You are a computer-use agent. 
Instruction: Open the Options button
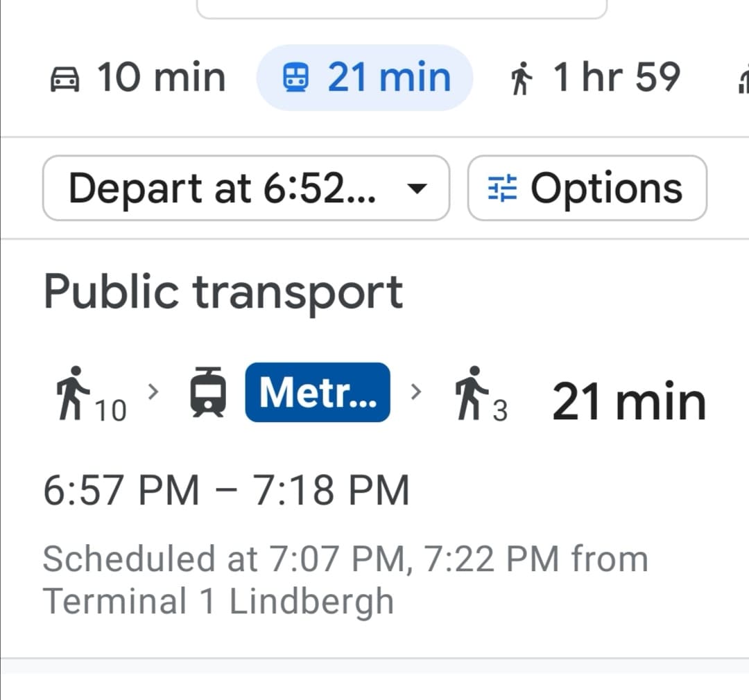pos(587,188)
